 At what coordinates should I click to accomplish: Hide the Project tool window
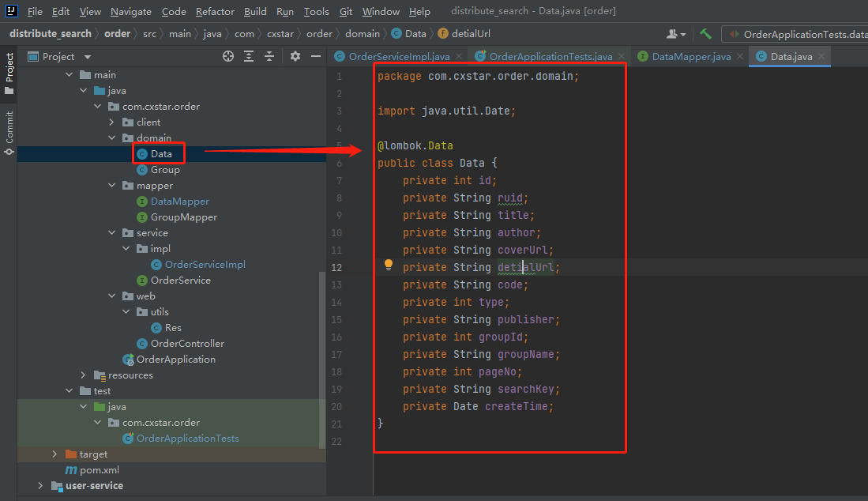[316, 56]
